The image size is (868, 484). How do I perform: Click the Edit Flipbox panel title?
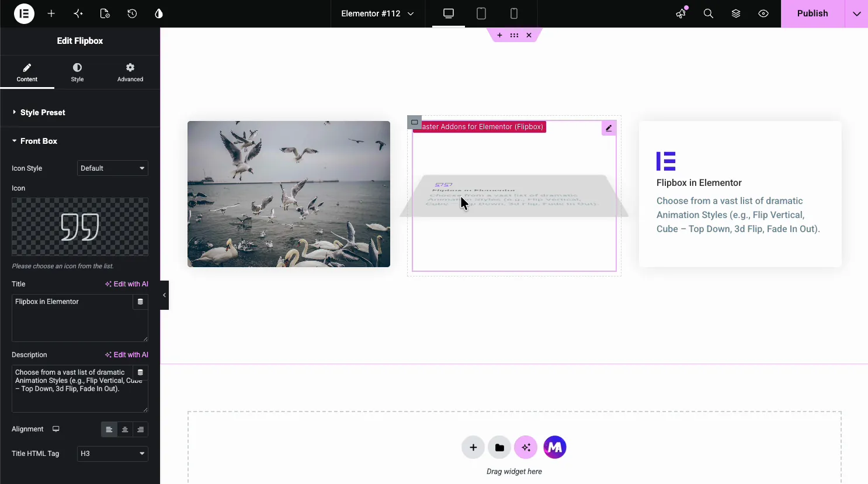[x=80, y=41]
